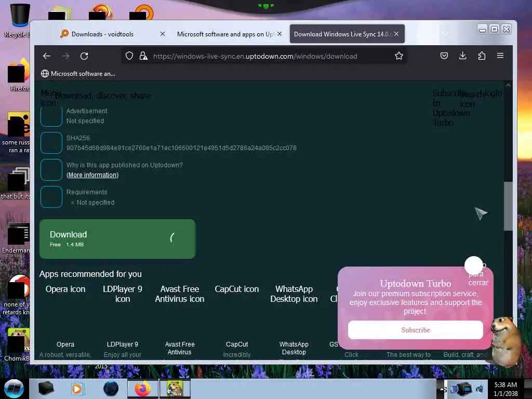532x399 pixels.
Task: Click the globe taskbar icon
Action: [111, 389]
